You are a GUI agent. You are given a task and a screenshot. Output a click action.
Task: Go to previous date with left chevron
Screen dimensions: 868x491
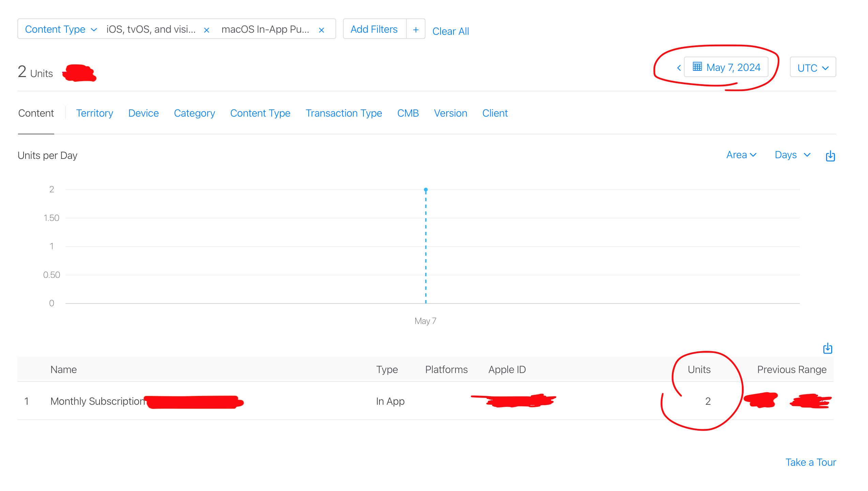click(x=678, y=68)
